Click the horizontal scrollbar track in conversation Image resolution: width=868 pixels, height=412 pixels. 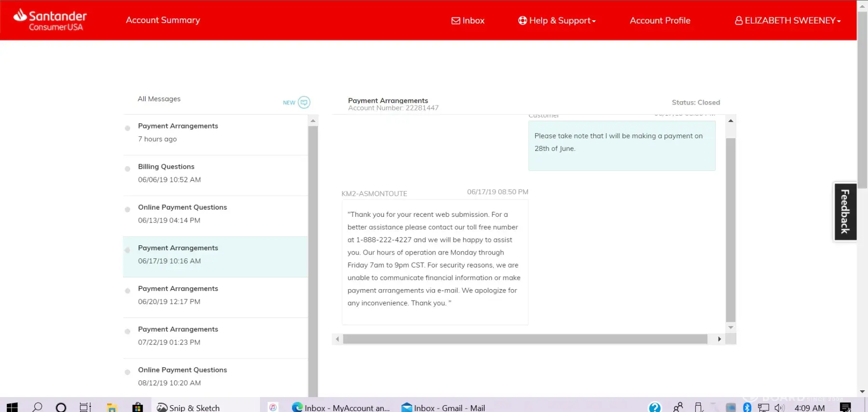(x=525, y=339)
